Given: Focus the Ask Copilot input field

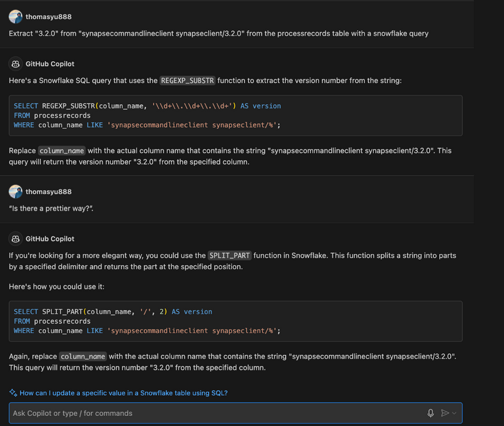Looking at the screenshot, I should click(x=214, y=413).
